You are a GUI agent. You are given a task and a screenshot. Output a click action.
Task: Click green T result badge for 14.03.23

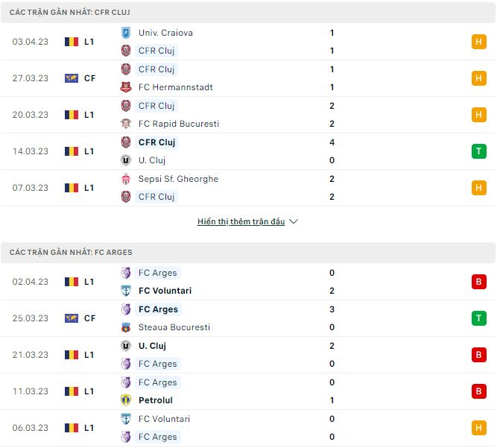coord(478,151)
